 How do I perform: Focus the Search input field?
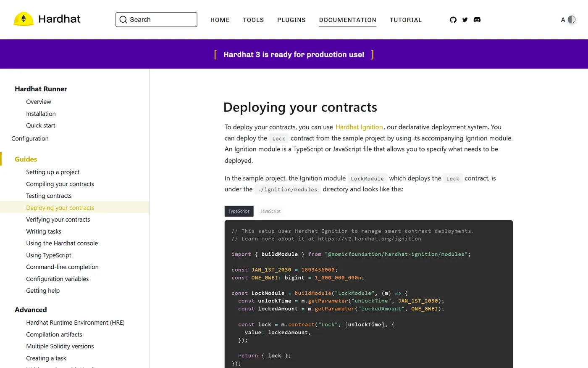(156, 20)
